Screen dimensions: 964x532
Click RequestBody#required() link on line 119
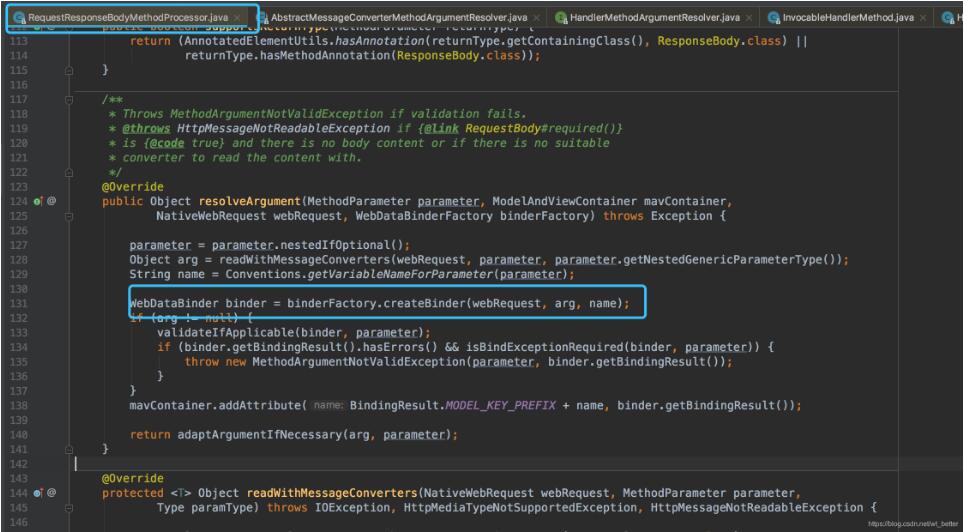click(x=543, y=129)
